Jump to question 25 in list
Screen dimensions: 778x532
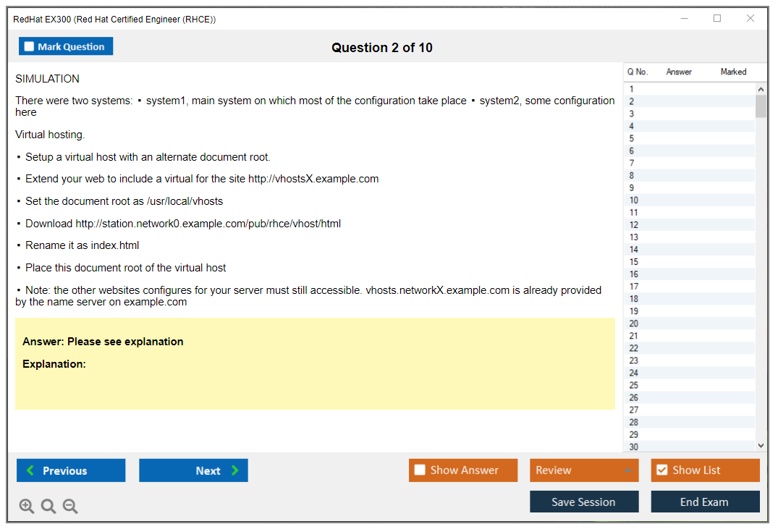tap(634, 385)
